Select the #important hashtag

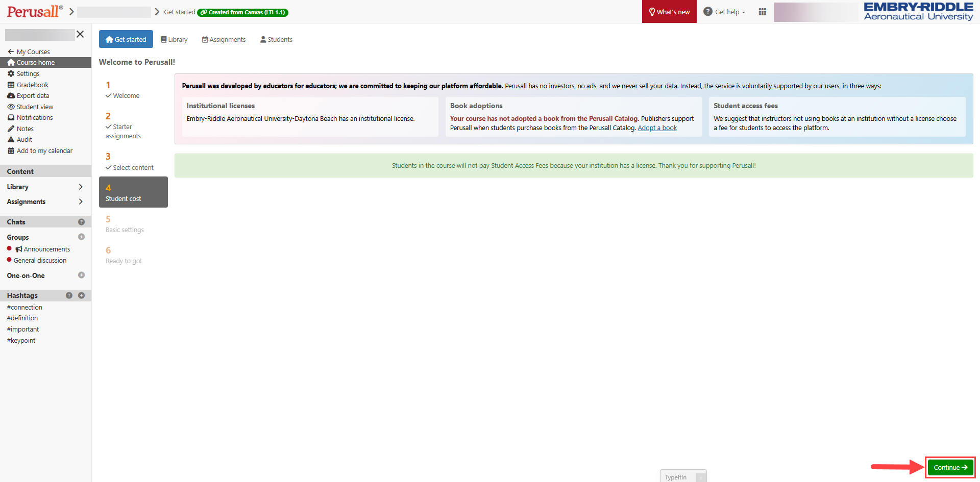(x=23, y=329)
